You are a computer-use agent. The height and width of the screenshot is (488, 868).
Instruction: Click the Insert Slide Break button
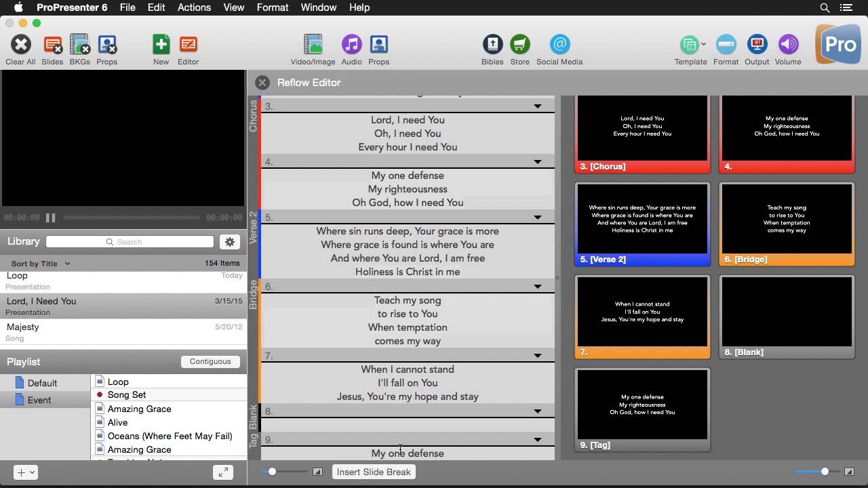(374, 472)
